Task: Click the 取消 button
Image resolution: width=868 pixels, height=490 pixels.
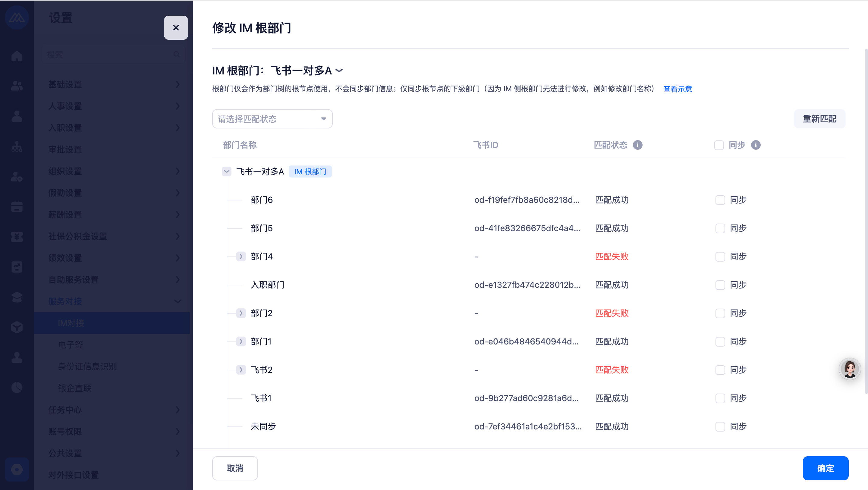Action: 235,468
